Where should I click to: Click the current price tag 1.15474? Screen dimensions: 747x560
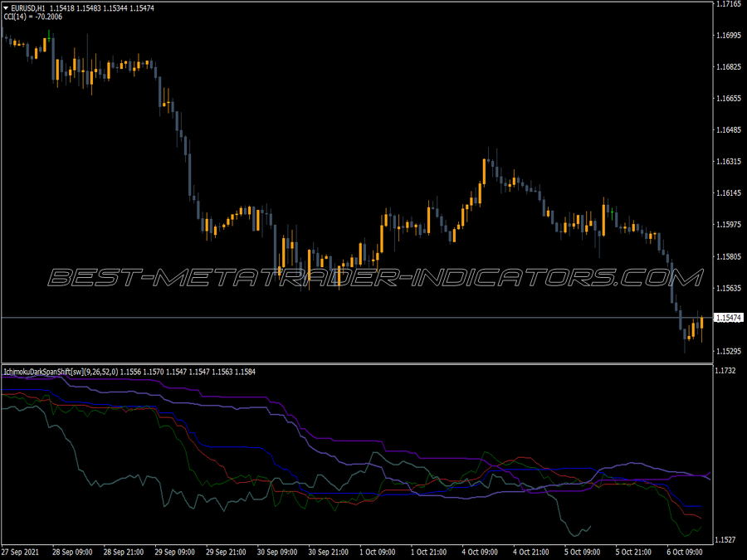click(x=729, y=318)
